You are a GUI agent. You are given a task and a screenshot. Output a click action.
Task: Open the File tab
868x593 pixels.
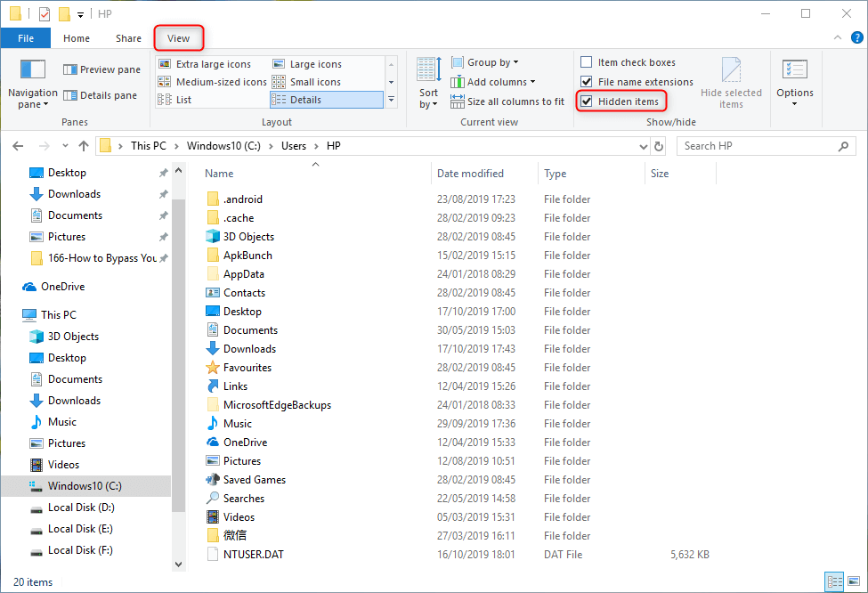coord(26,38)
